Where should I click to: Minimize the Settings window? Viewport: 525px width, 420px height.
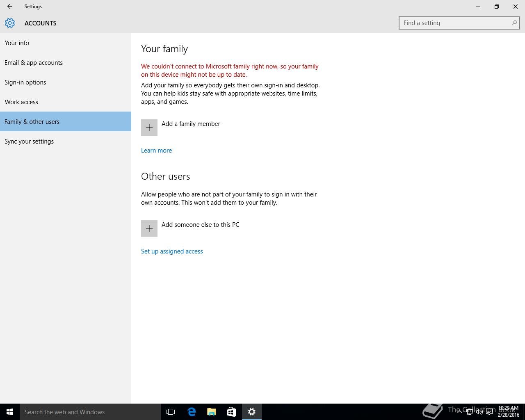pyautogui.click(x=478, y=7)
